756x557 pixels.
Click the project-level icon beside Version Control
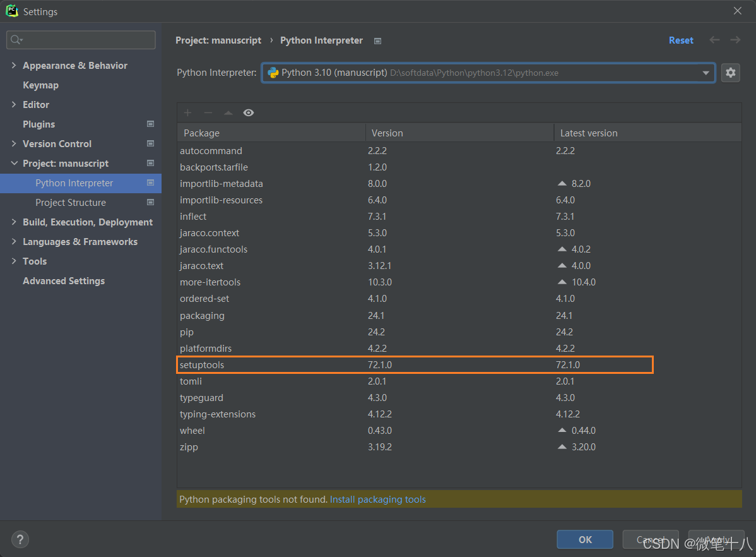(150, 144)
